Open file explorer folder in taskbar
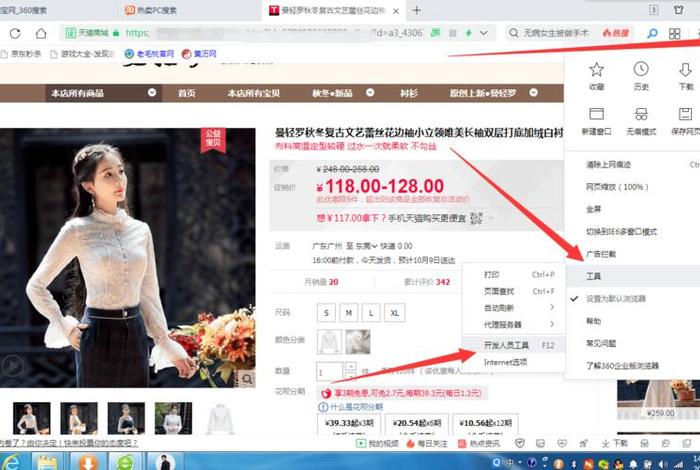The image size is (700, 470). [x=47, y=462]
